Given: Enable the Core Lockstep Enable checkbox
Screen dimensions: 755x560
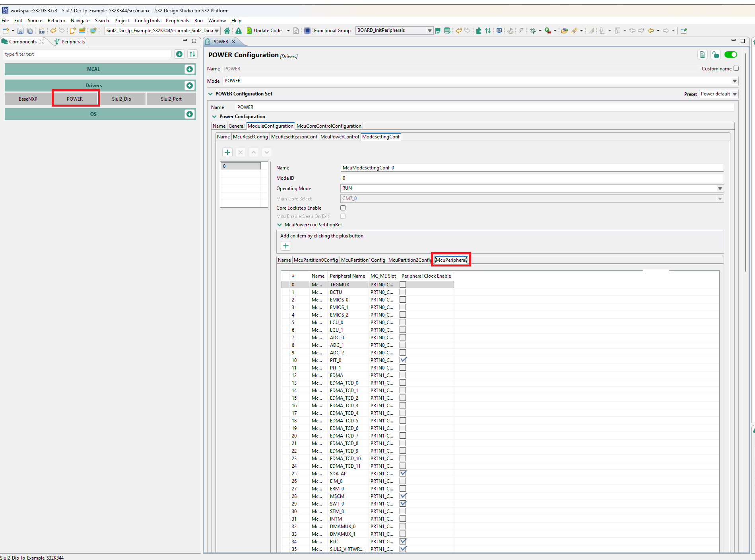Looking at the screenshot, I should pyautogui.click(x=343, y=208).
